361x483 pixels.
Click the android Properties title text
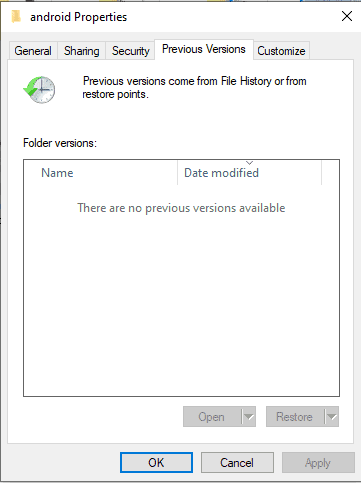click(79, 17)
